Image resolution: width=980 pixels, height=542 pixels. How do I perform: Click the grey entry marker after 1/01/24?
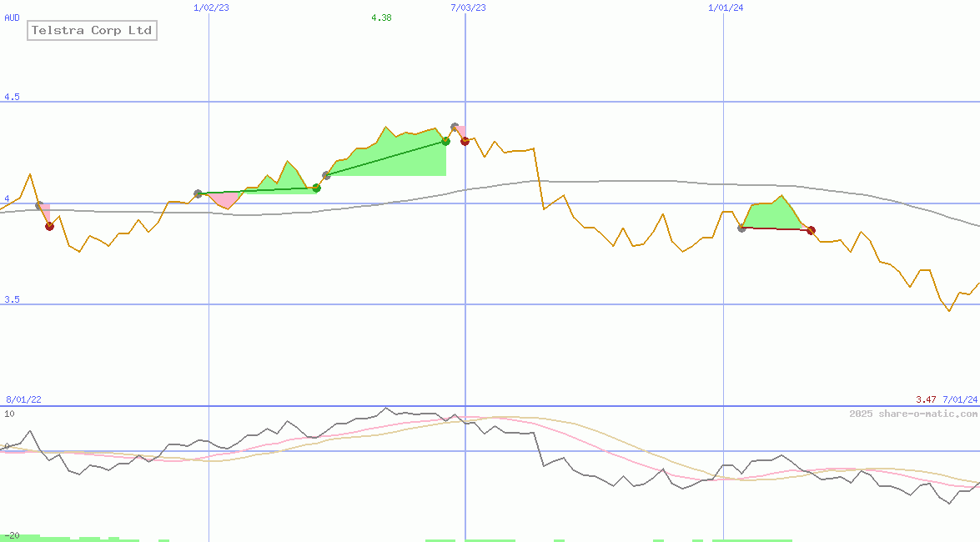[x=741, y=228]
